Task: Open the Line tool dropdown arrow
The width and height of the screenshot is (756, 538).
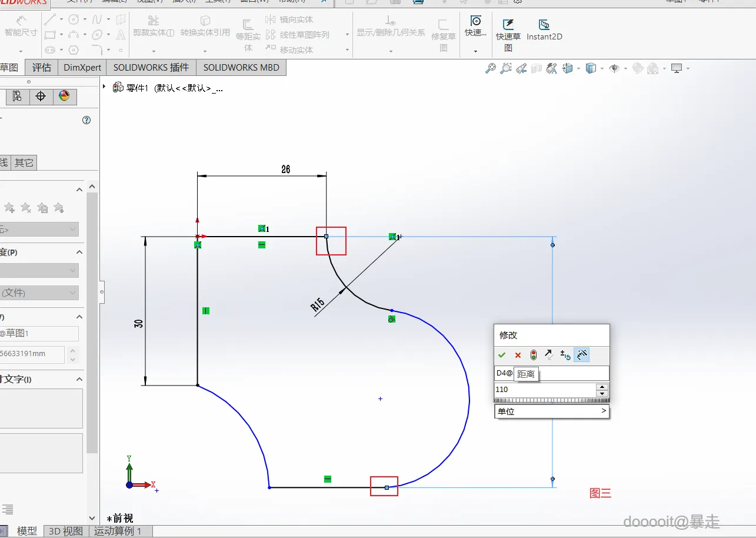Action: 62,19
